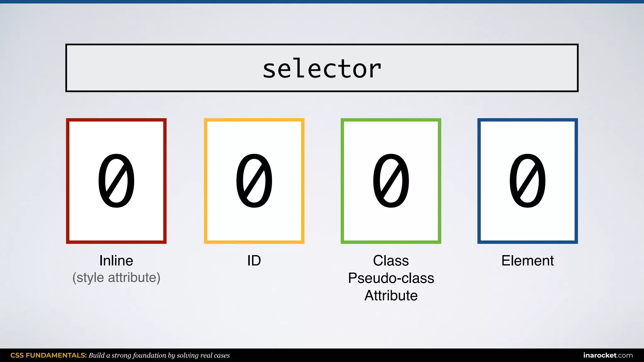Click the zero digit in the blue box
The width and height of the screenshot is (644, 362).
click(527, 181)
